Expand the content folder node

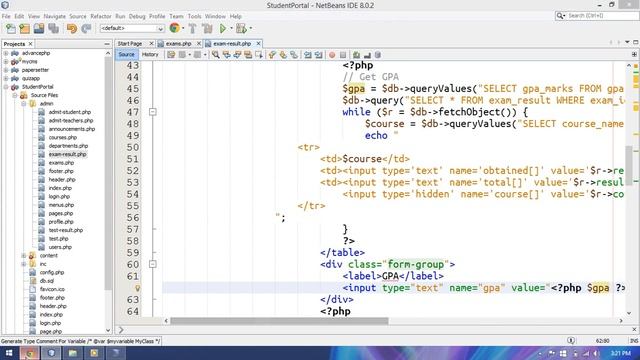coord(24,256)
